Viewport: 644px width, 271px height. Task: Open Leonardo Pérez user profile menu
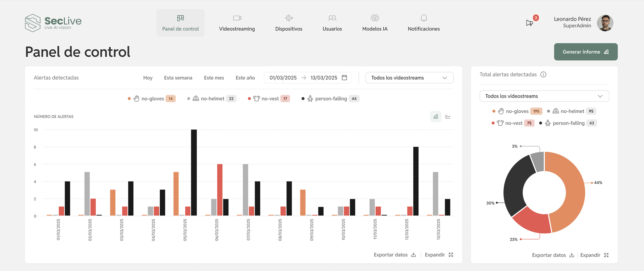pyautogui.click(x=583, y=22)
